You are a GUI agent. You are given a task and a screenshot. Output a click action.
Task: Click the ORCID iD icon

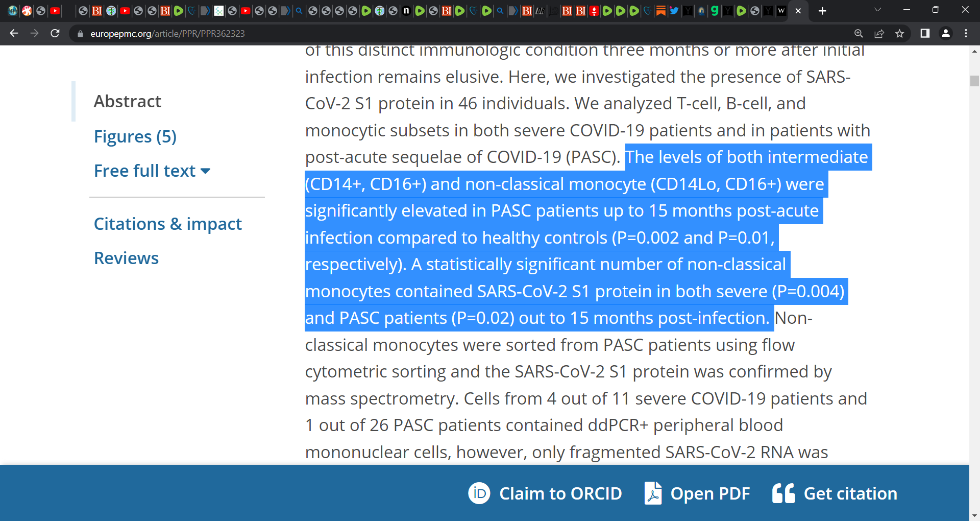tap(479, 493)
